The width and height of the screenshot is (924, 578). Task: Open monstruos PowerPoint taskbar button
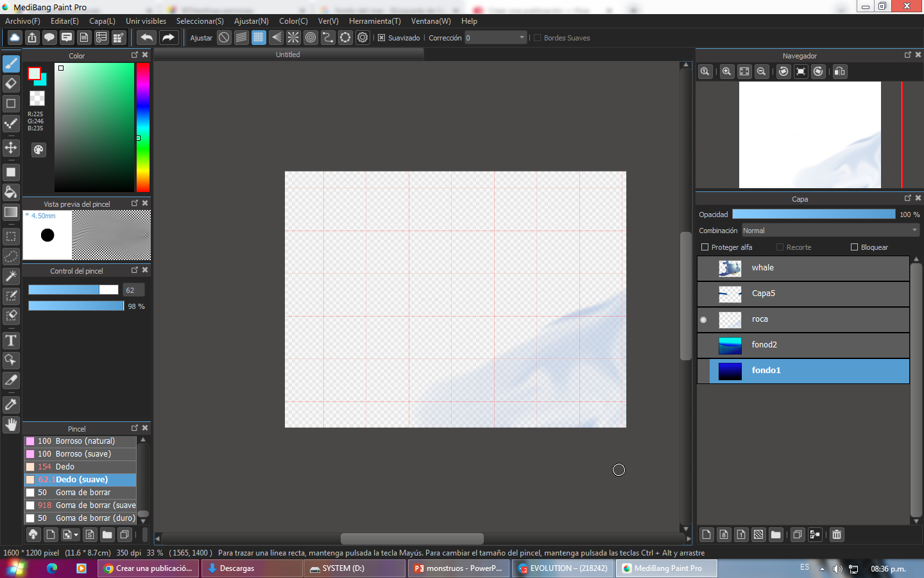[x=459, y=568]
